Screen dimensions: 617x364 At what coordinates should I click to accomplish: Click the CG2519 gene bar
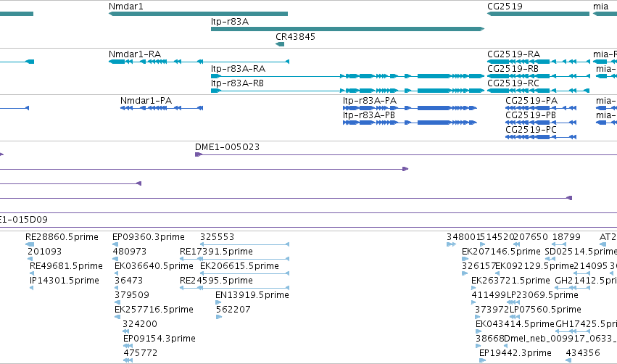(538, 14)
